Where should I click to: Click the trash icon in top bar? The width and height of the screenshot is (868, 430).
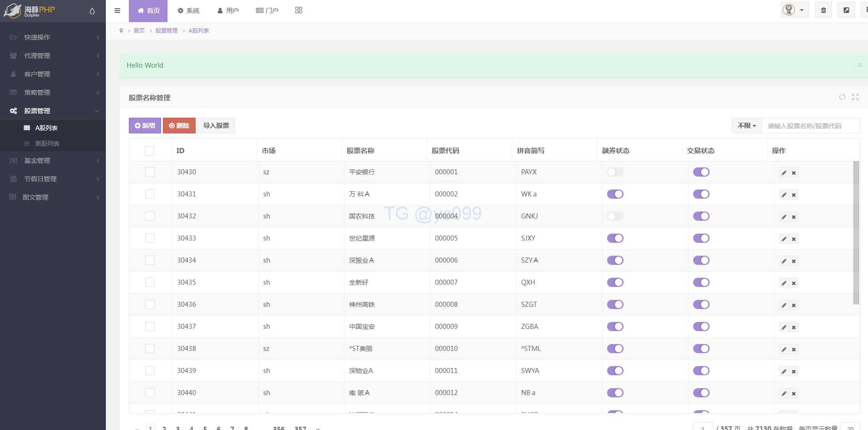[823, 10]
